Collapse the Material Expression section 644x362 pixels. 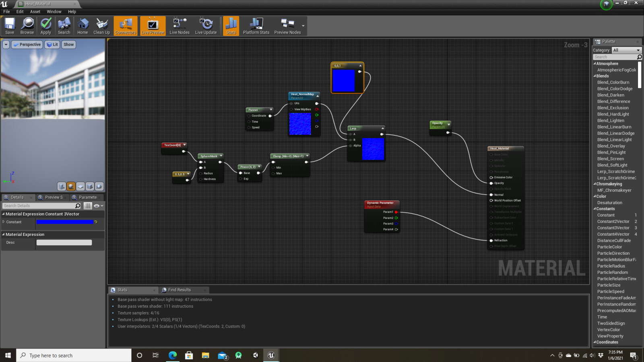point(4,234)
